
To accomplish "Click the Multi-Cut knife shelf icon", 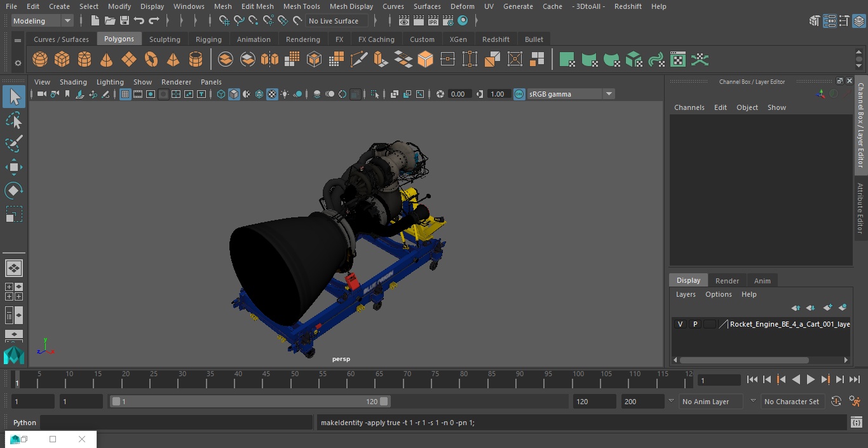I will pos(359,60).
